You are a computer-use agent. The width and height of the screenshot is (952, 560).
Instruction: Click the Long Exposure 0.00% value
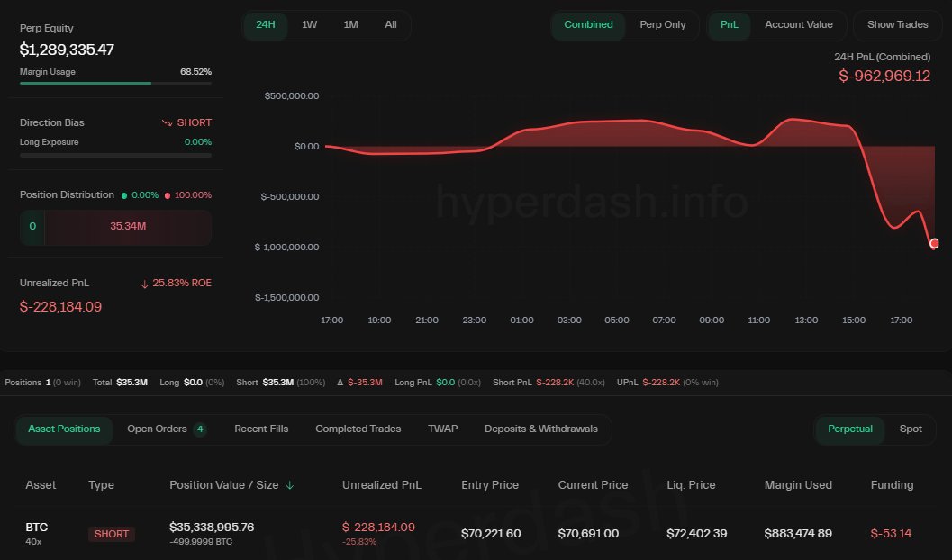198,142
